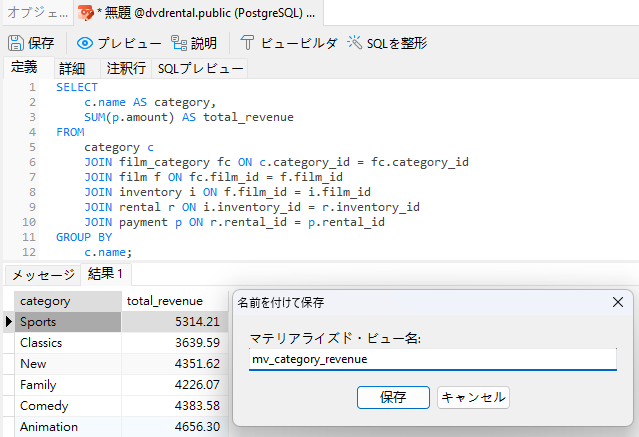Screen dimensions: 639x437
Task: Select the New category cell
Action: (68, 364)
